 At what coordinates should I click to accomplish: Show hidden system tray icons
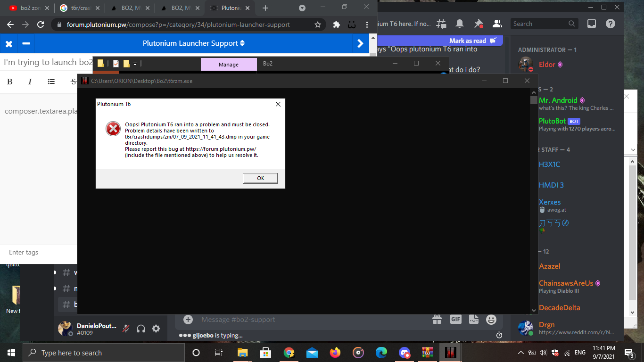coord(520,353)
